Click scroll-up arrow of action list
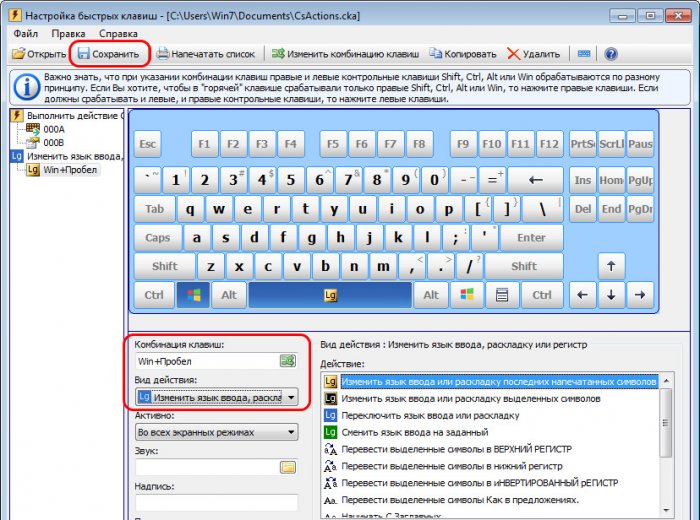 666,380
